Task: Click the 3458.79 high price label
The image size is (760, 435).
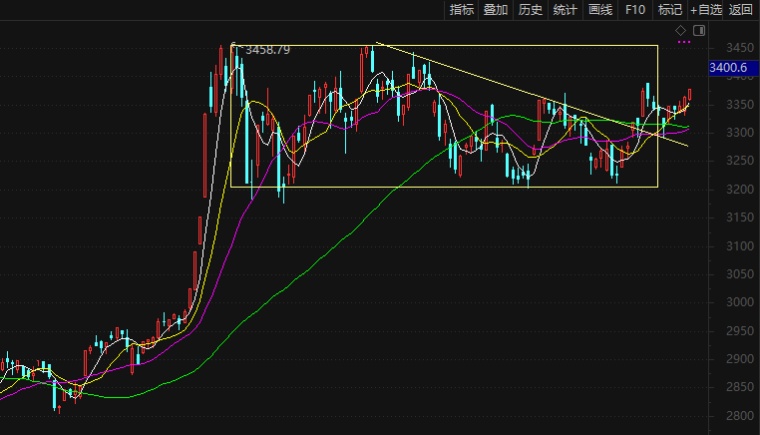Action: tap(268, 50)
